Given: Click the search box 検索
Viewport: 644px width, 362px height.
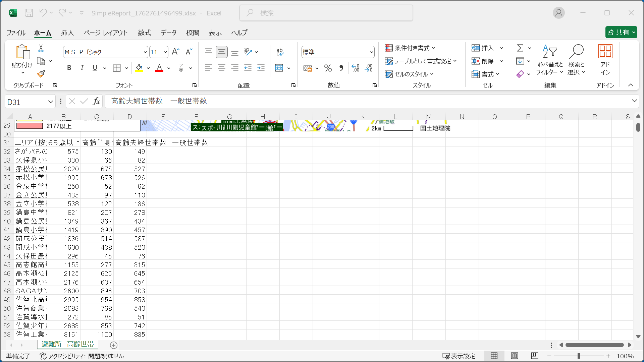Looking at the screenshot, I should (326, 13).
